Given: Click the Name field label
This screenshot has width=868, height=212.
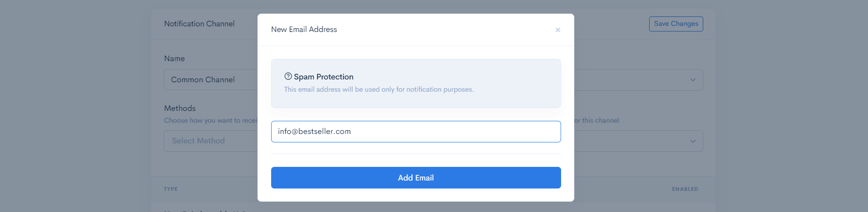Looking at the screenshot, I should [x=174, y=59].
